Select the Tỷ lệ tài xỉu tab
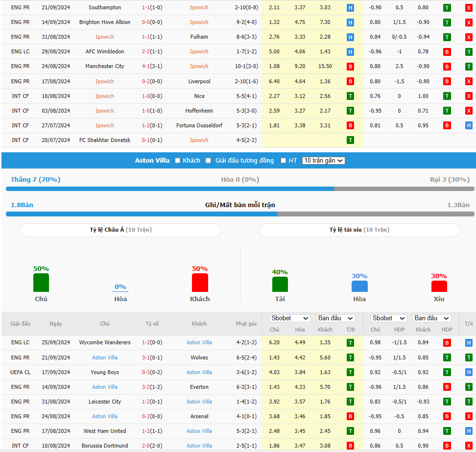The image size is (476, 452). [359, 230]
